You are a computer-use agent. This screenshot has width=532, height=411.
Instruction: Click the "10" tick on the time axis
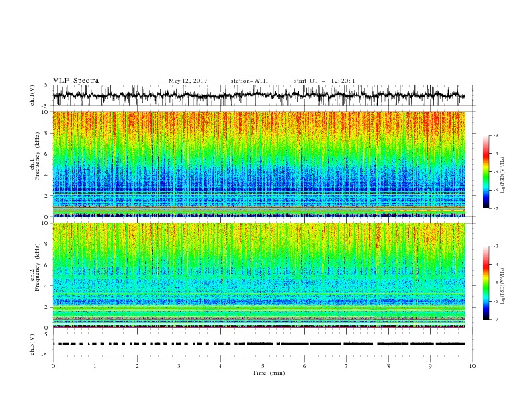pyautogui.click(x=472, y=366)
